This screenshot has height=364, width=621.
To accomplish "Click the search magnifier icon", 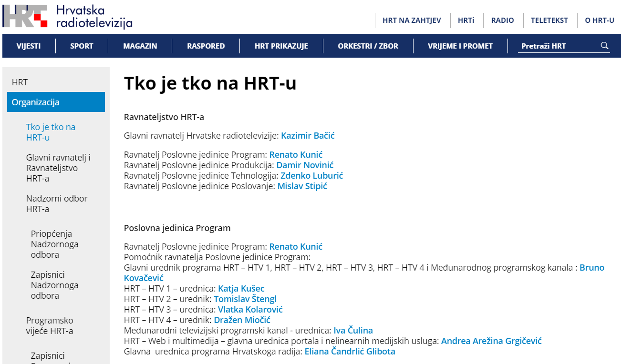I will 604,45.
